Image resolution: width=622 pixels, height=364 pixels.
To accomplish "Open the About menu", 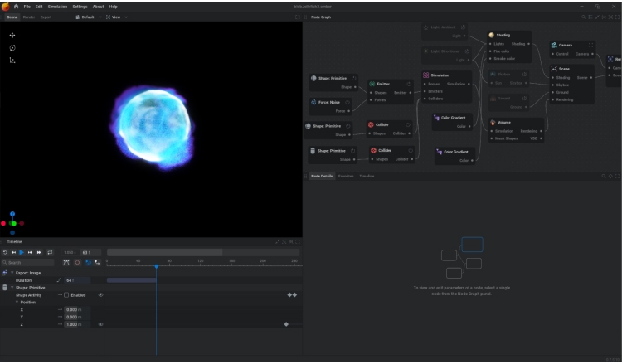I will 98,7.
